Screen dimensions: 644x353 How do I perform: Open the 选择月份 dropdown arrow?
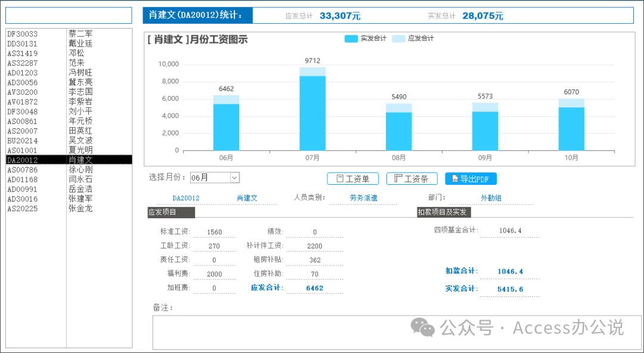pos(234,178)
